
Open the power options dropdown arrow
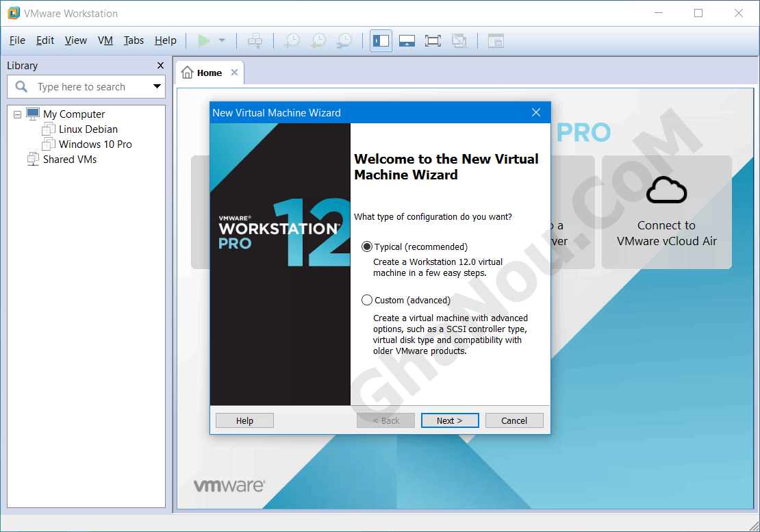click(222, 40)
